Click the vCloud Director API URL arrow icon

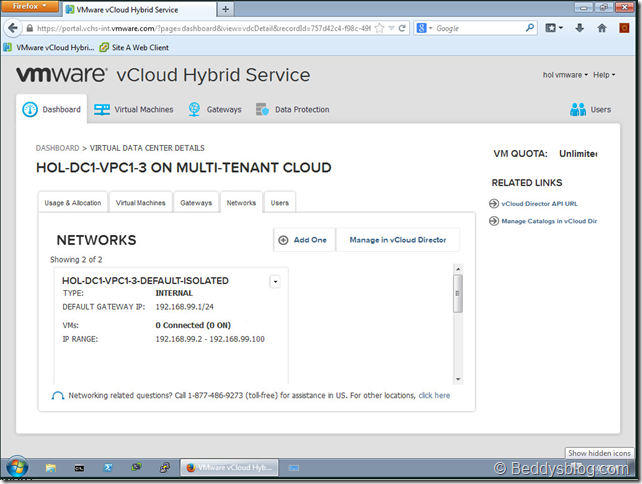pos(494,204)
